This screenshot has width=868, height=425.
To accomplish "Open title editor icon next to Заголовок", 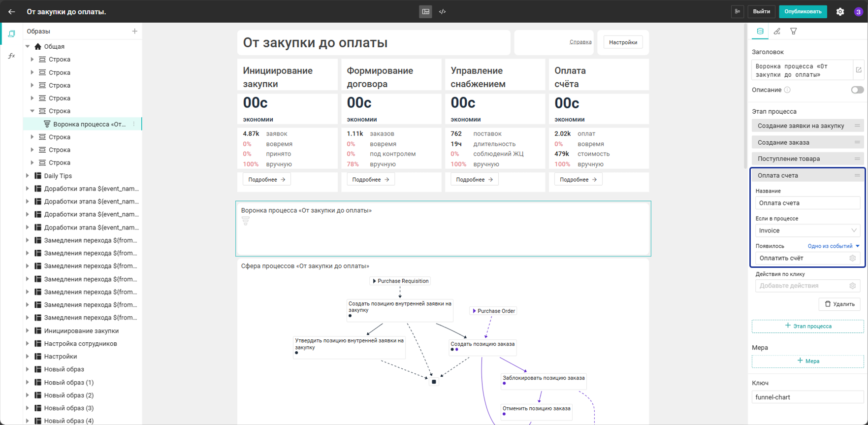I will pos(859,70).
